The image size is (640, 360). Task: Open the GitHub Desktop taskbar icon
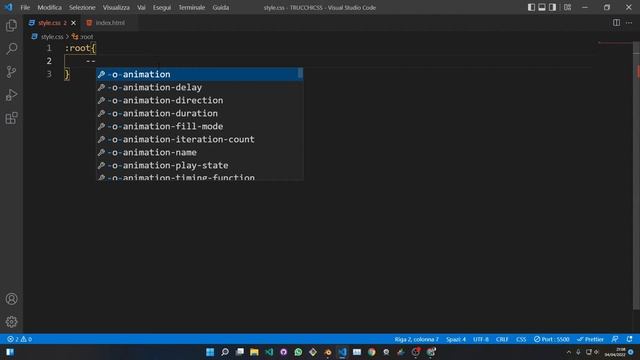tap(283, 352)
